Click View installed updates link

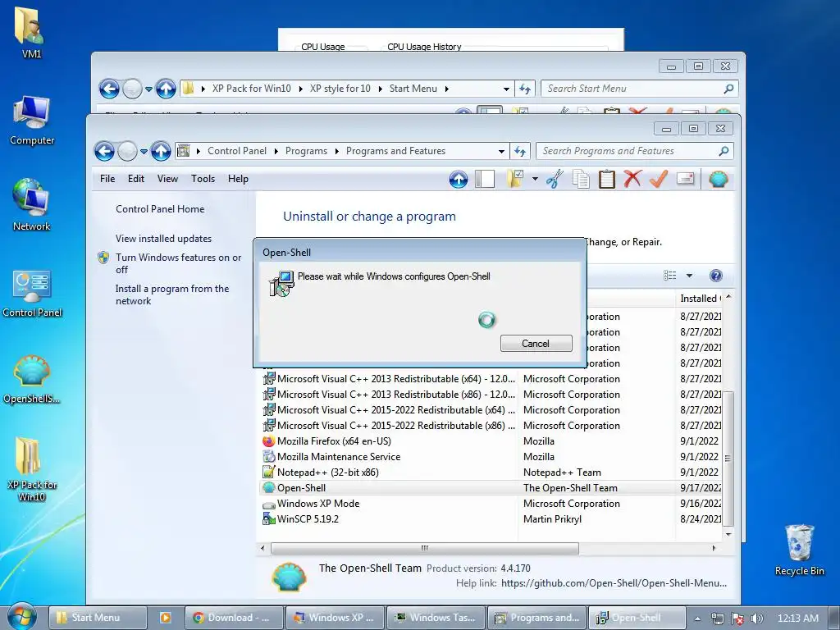(163, 239)
